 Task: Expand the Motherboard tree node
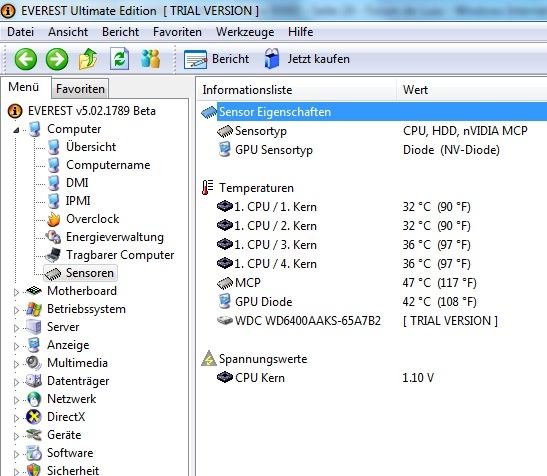(x=16, y=292)
